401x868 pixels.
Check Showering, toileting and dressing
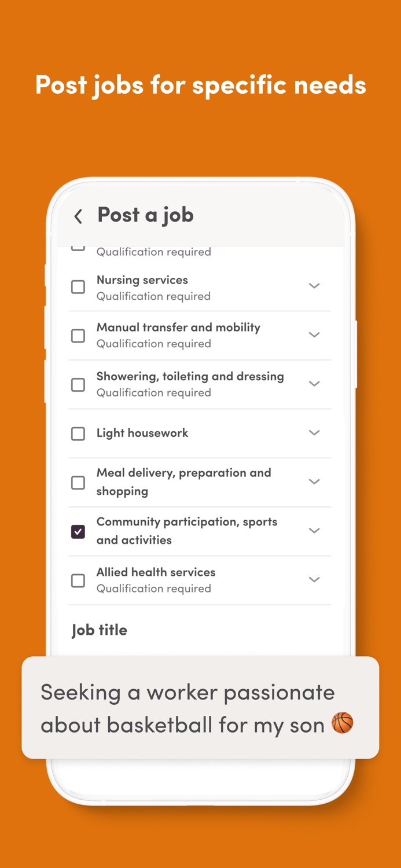(78, 385)
